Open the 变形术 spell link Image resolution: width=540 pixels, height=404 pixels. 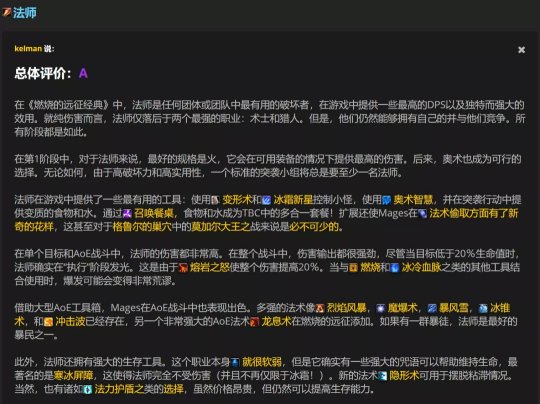click(x=237, y=200)
